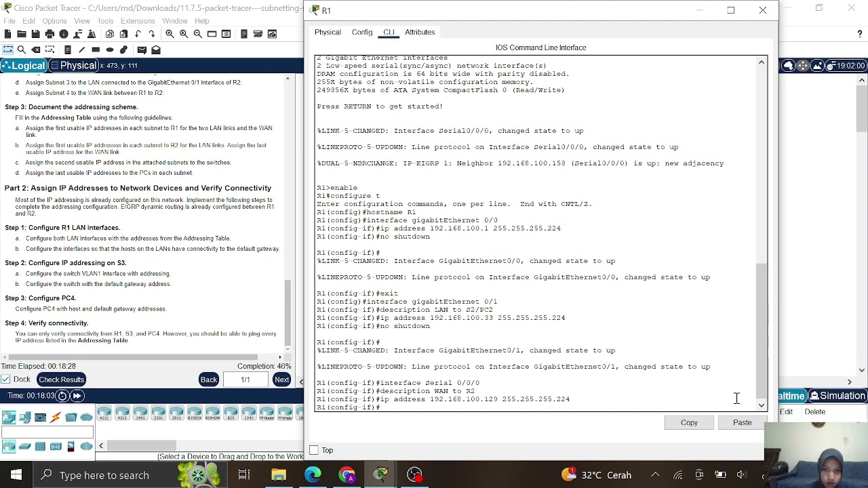This screenshot has height=488, width=868.
Task: Select the 2911 router device
Action: [176, 413]
